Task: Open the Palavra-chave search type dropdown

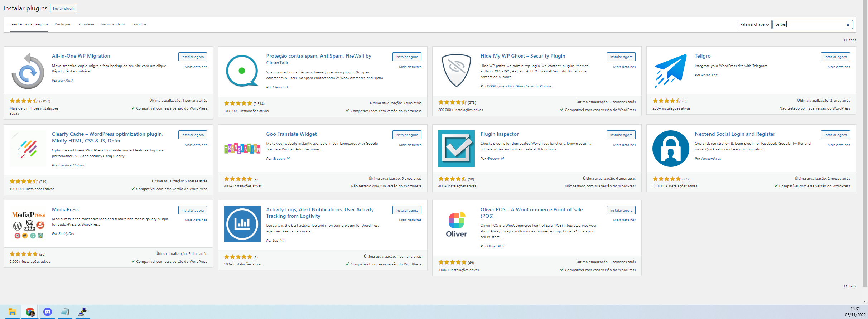Action: [x=754, y=24]
